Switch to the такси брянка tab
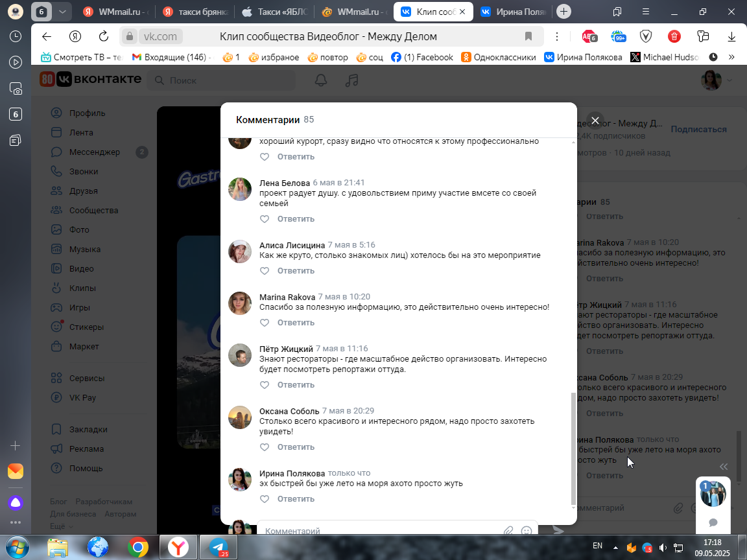747x560 pixels. [x=196, y=12]
